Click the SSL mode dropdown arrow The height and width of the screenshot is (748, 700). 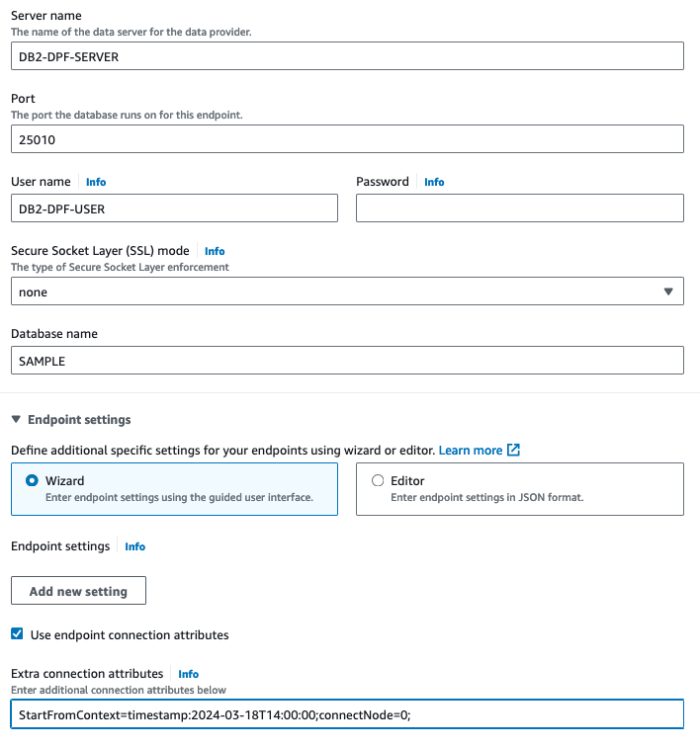click(668, 291)
